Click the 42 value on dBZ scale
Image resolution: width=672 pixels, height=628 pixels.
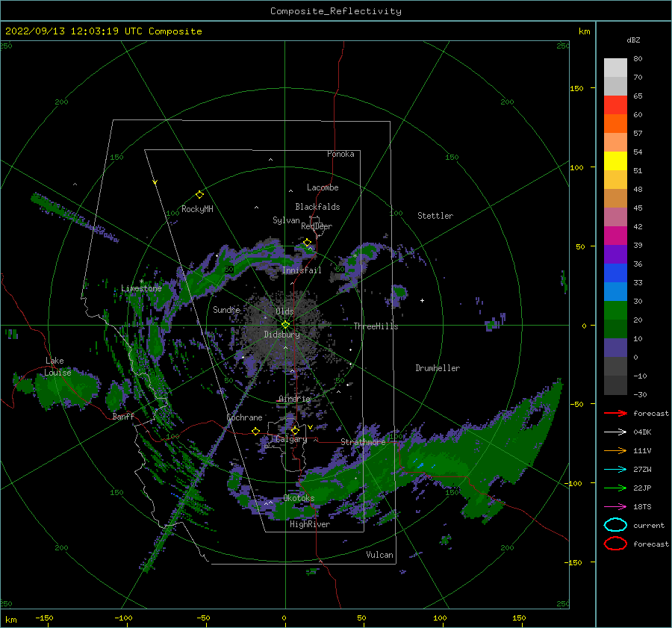pos(638,227)
